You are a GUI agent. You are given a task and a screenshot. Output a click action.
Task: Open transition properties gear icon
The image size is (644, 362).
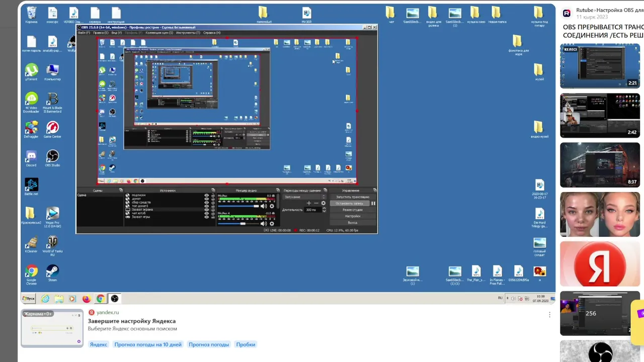[323, 203]
